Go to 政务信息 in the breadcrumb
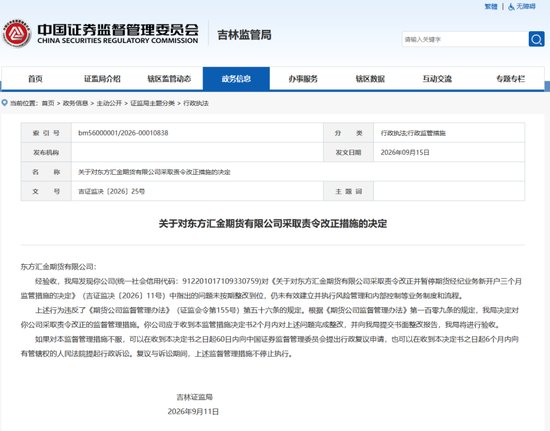550x431 pixels. [75, 103]
